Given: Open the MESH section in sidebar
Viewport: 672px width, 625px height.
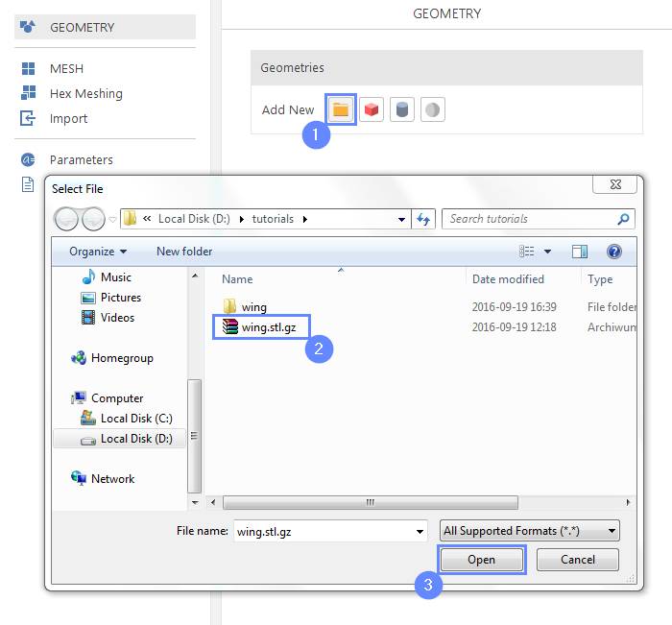Looking at the screenshot, I should point(66,68).
